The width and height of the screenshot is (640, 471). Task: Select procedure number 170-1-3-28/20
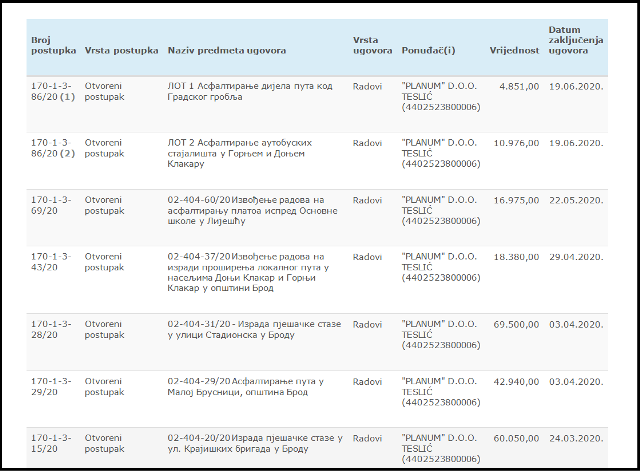tap(51, 329)
